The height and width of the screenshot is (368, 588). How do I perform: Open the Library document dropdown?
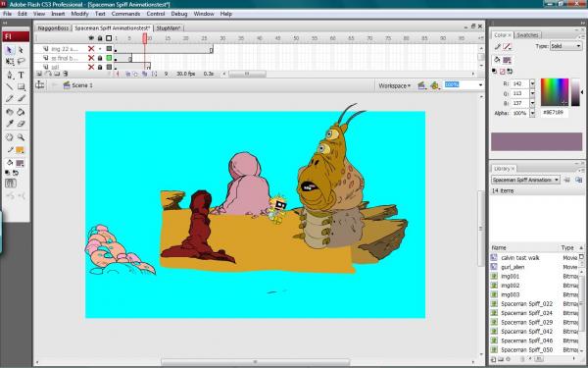[x=525, y=180]
